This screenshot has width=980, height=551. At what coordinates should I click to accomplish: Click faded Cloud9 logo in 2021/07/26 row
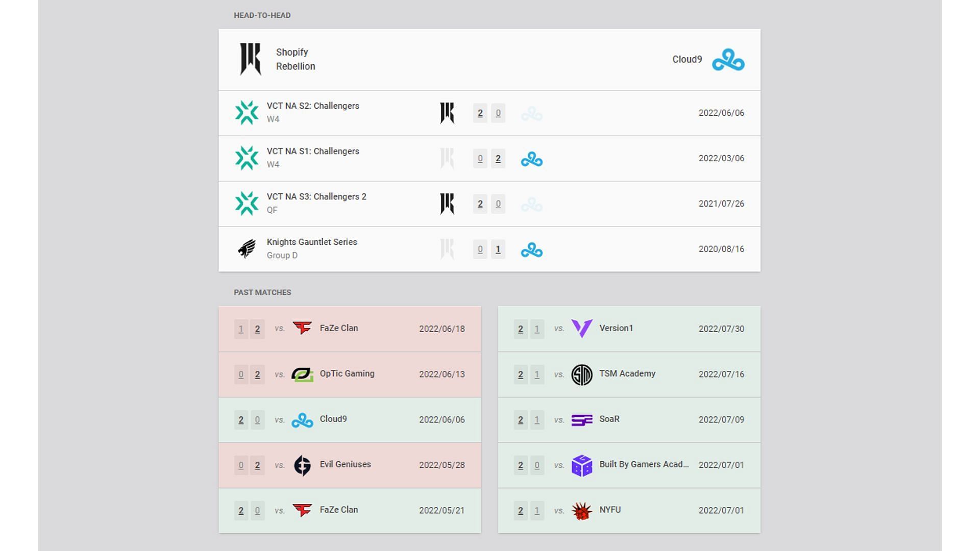tap(532, 204)
